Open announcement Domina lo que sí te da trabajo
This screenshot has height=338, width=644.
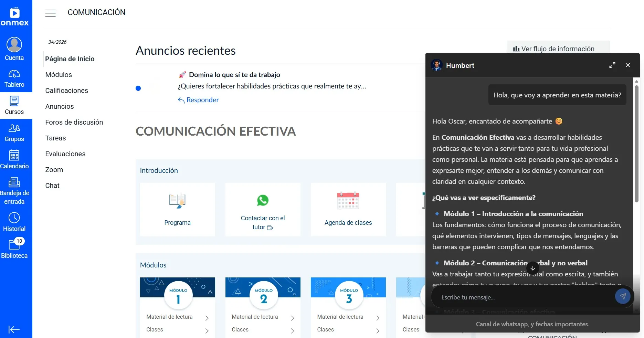pyautogui.click(x=234, y=75)
